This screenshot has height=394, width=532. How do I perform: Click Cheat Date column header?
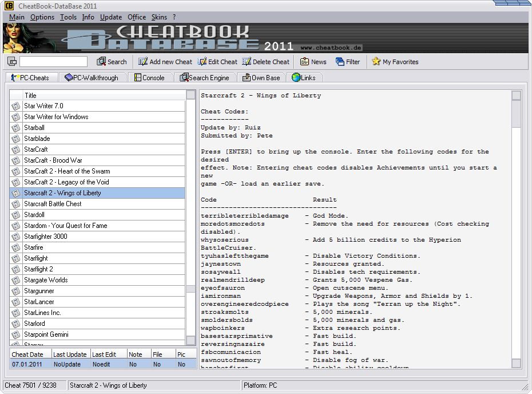point(30,354)
